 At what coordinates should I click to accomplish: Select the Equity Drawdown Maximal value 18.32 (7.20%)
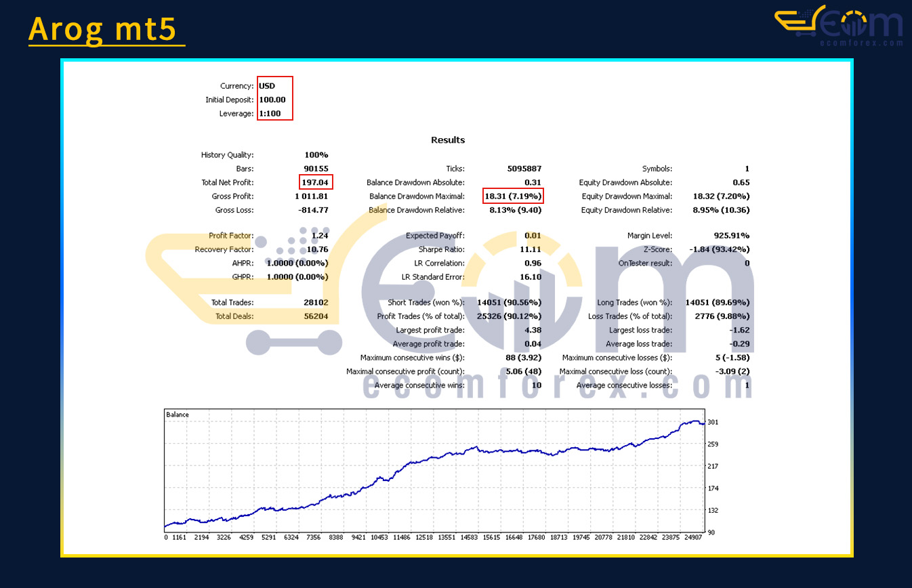click(x=721, y=196)
